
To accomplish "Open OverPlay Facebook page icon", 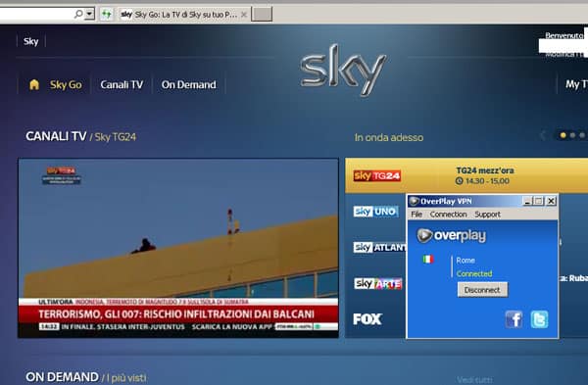I will click(514, 319).
